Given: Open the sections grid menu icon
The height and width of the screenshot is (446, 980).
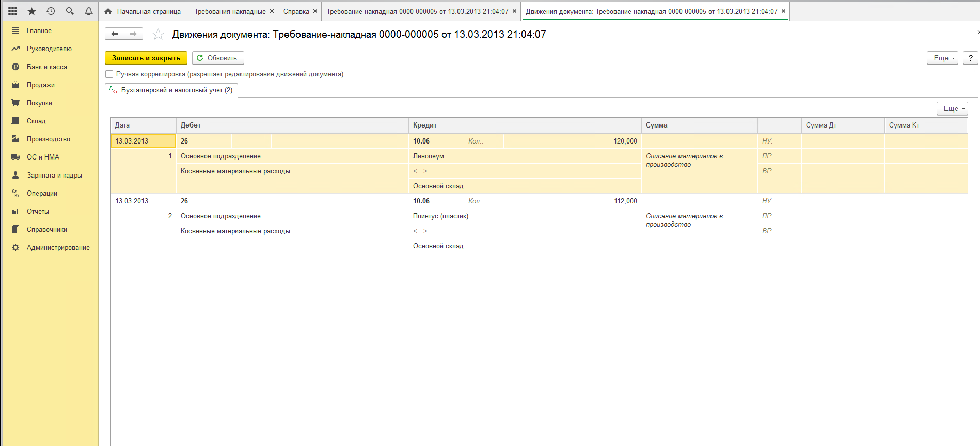Looking at the screenshot, I should point(13,11).
